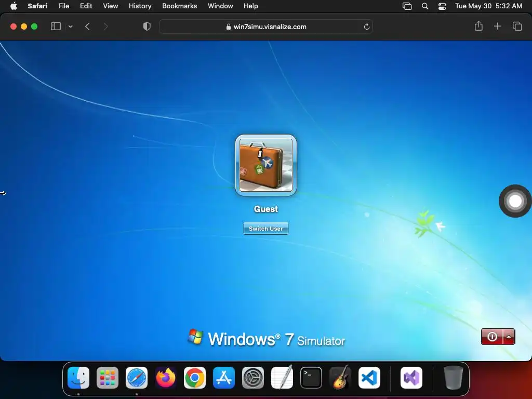
Task: Click the Switch User button
Action: pos(266,229)
